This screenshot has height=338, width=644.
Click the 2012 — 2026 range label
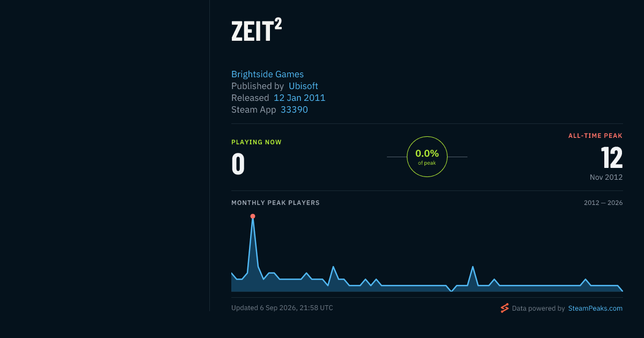click(x=603, y=203)
